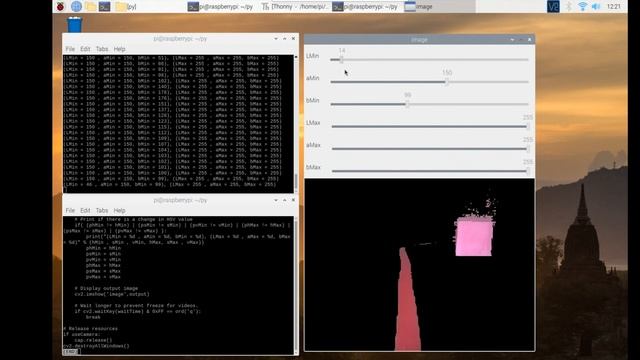Click the 'bMin' slider label
The image size is (640, 360).
tap(313, 100)
